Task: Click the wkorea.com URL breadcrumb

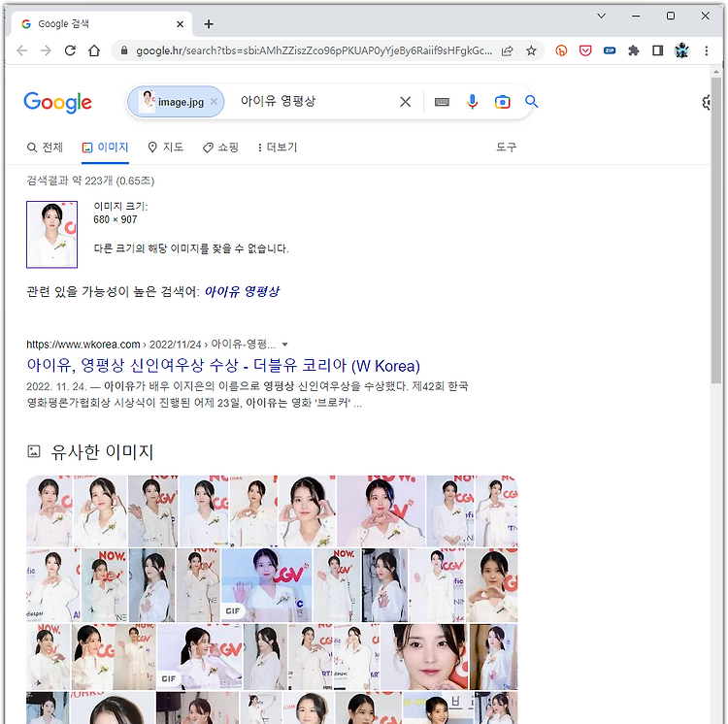Action: pos(150,345)
